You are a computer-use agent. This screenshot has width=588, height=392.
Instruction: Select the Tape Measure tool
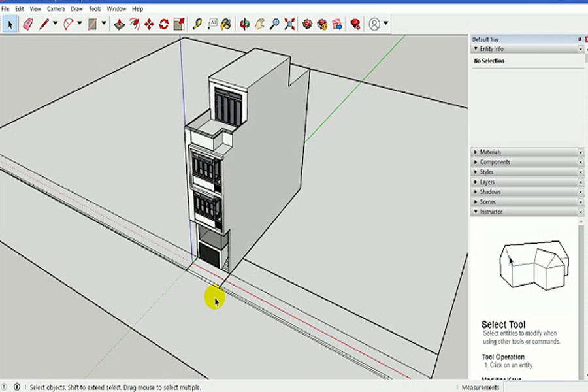tap(197, 24)
